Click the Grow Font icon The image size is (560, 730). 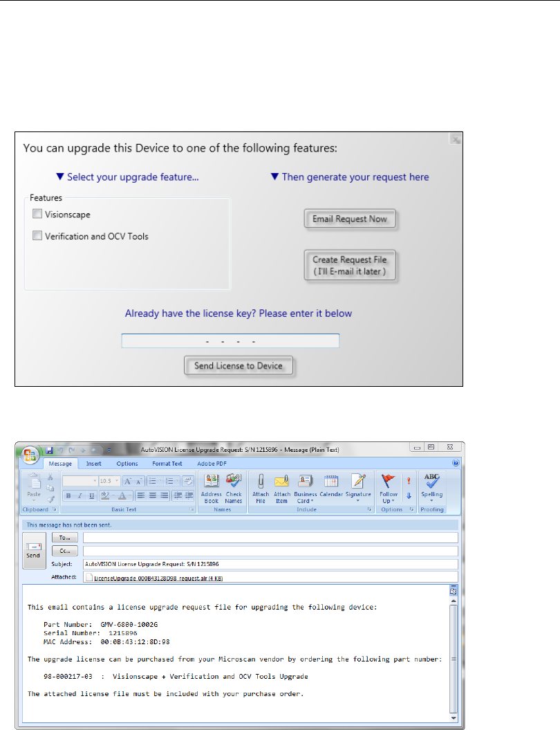(127, 481)
